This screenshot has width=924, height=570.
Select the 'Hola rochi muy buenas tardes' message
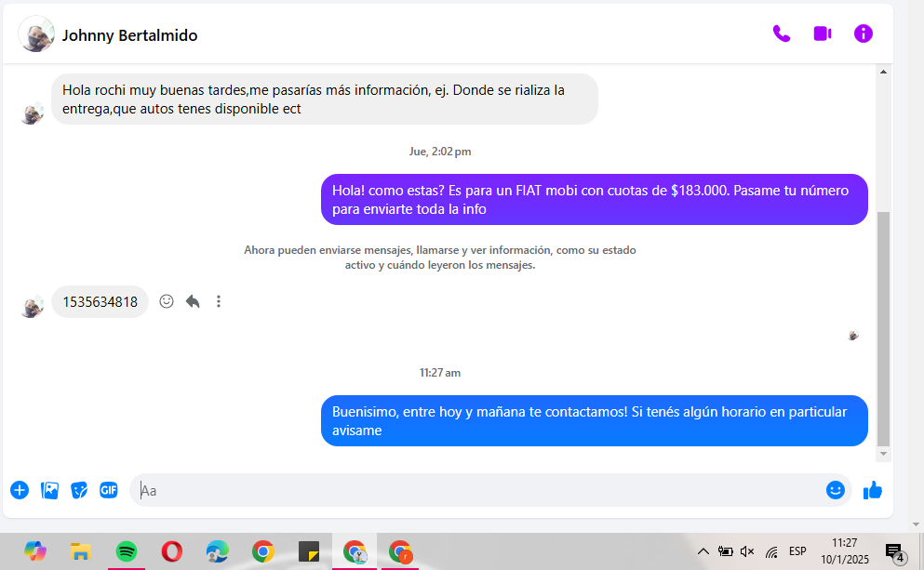pyautogui.click(x=325, y=99)
